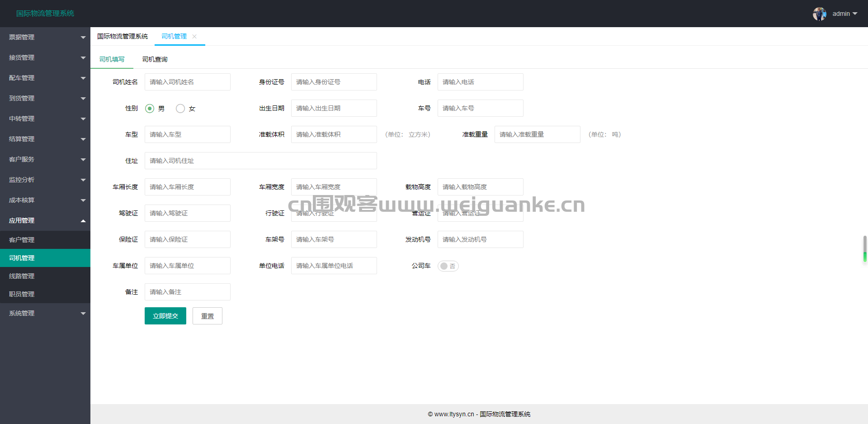
Task: Focus the 车厢长度 input field
Action: point(188,187)
